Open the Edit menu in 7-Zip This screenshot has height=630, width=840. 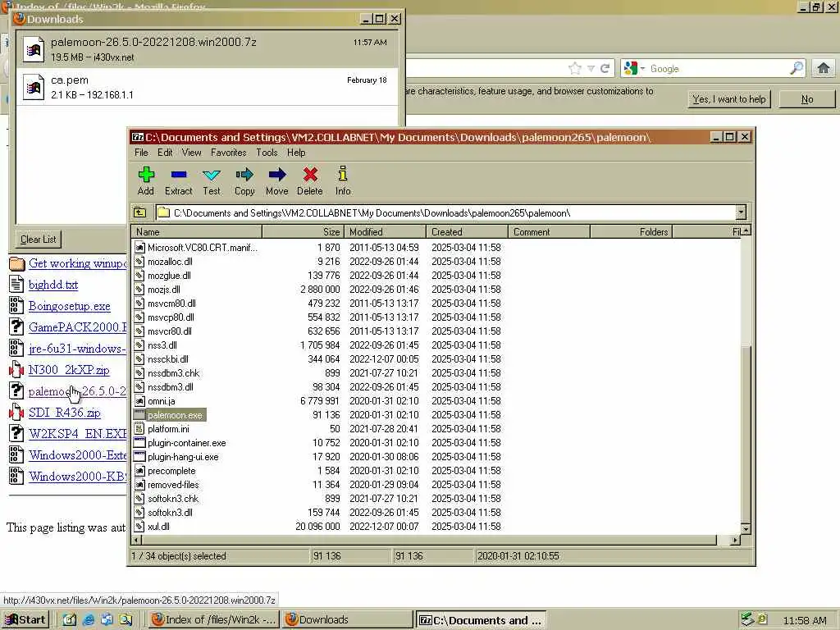pos(165,153)
